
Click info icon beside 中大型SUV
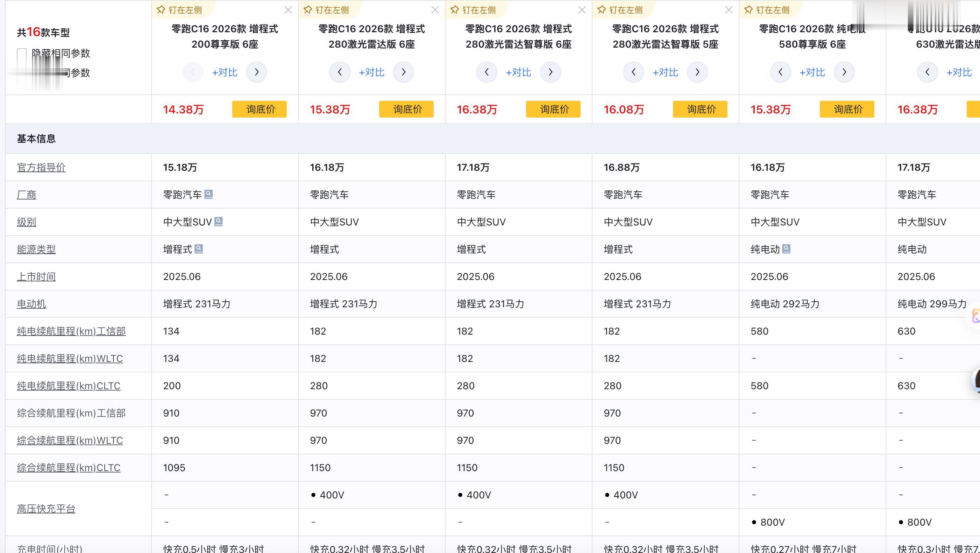[218, 222]
